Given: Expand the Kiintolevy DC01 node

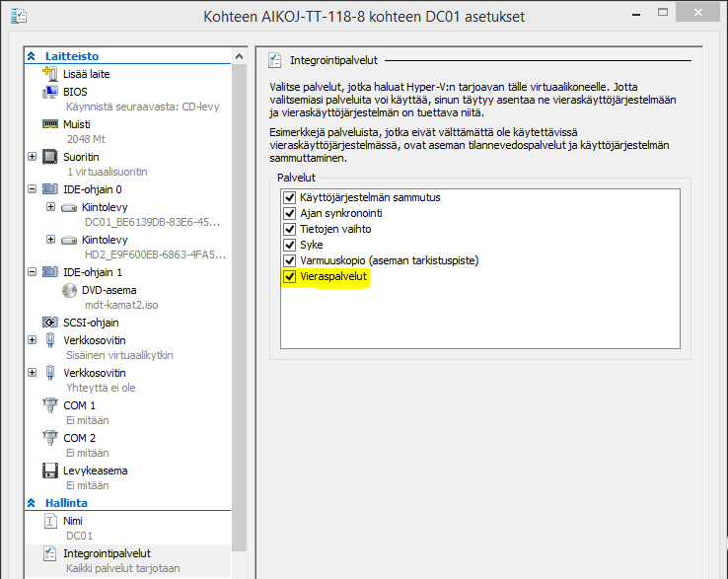Looking at the screenshot, I should (51, 206).
